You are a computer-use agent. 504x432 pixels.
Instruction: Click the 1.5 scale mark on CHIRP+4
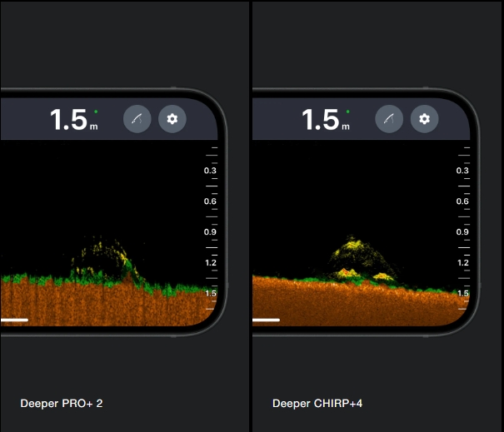[463, 293]
